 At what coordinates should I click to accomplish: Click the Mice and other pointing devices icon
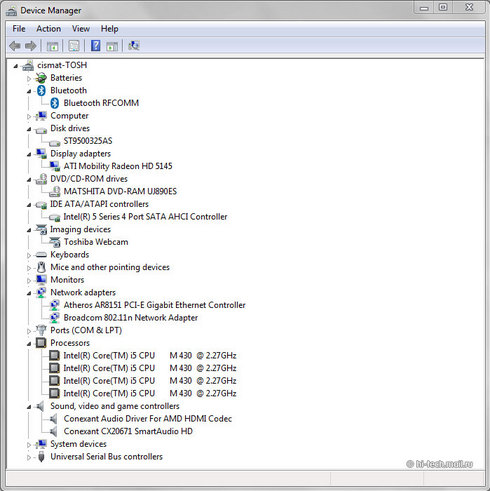click(41, 267)
